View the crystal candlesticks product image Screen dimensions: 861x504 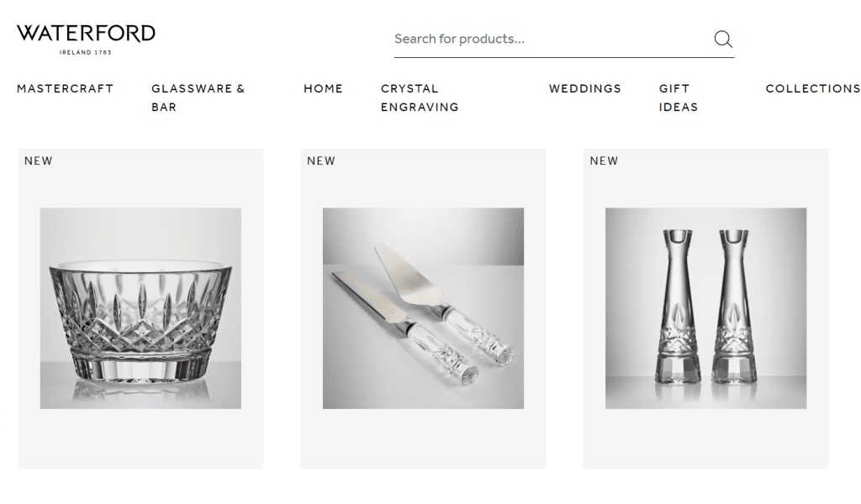[x=706, y=308]
